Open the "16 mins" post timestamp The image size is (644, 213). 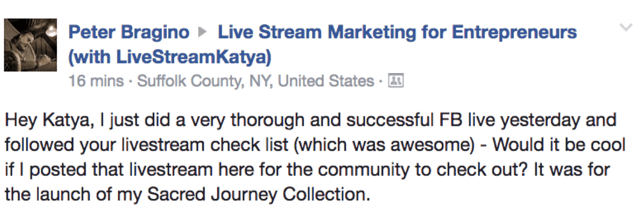(96, 81)
